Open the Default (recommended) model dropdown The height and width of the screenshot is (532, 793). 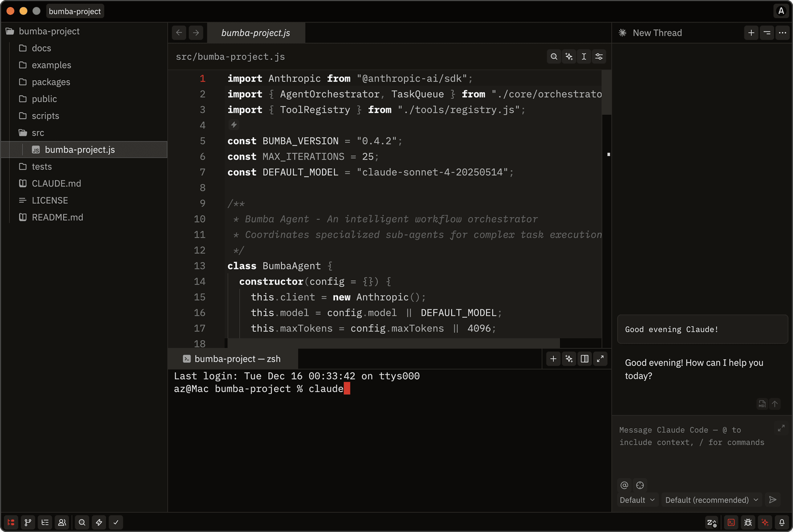(x=711, y=500)
